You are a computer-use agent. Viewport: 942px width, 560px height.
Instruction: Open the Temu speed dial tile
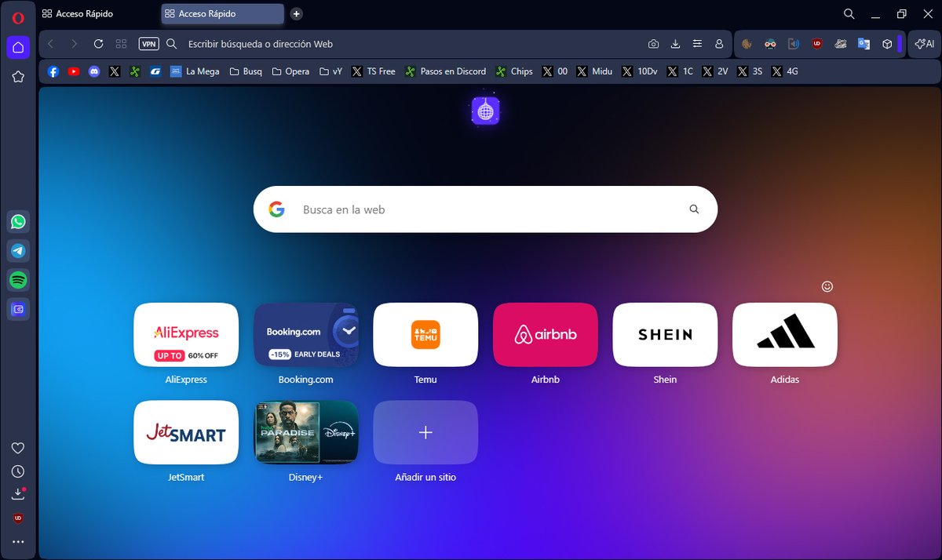tap(425, 335)
